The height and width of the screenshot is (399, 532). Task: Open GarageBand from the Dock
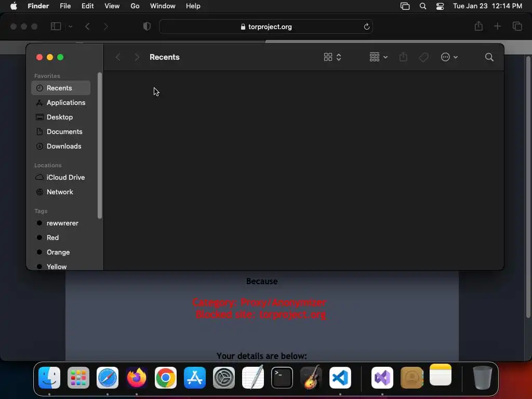point(311,377)
